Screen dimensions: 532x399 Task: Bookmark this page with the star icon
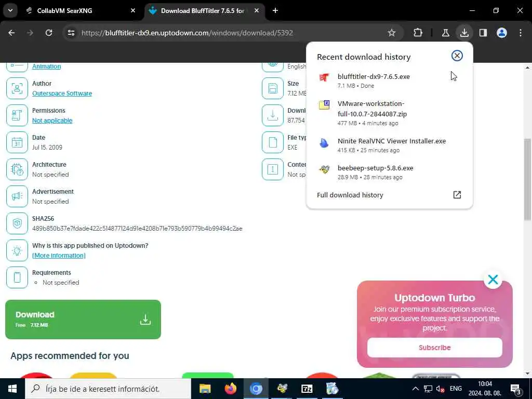[392, 33]
